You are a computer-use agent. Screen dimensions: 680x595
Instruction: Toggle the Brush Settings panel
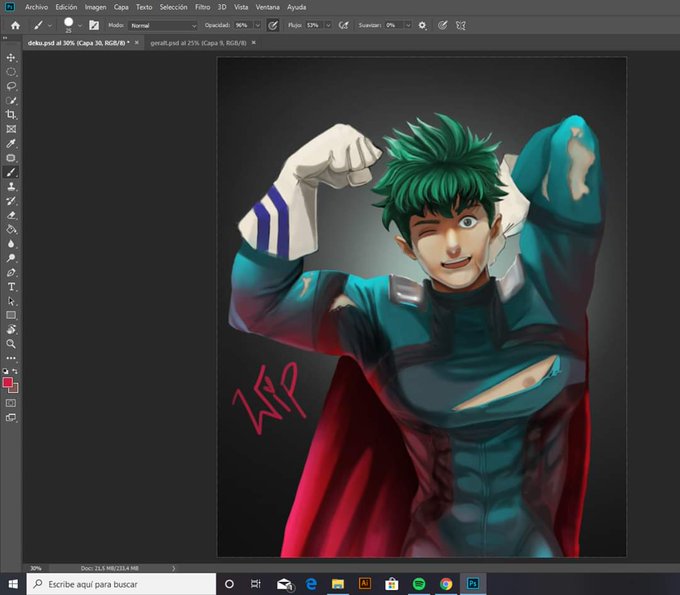(94, 26)
